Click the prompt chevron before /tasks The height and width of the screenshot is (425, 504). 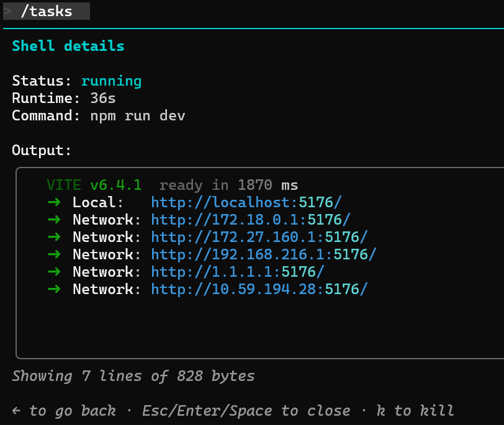pos(7,11)
